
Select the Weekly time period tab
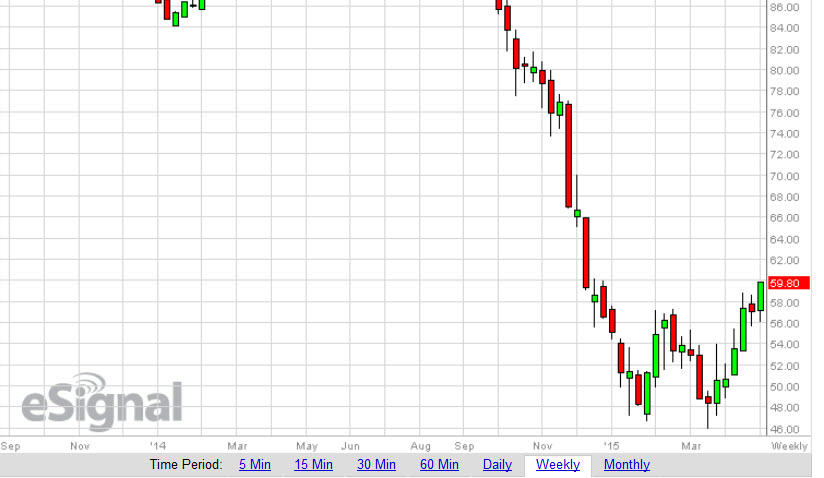(558, 465)
